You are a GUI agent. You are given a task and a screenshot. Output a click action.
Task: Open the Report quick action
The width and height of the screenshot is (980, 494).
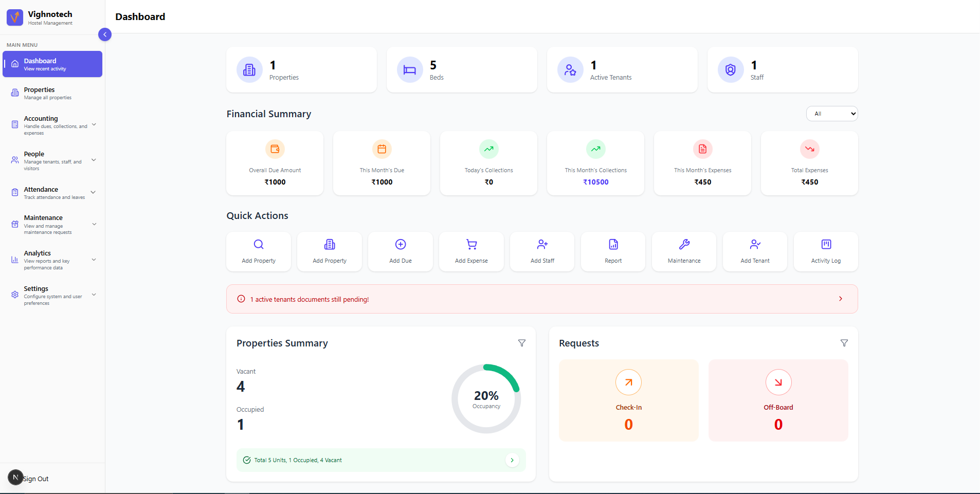click(x=613, y=244)
